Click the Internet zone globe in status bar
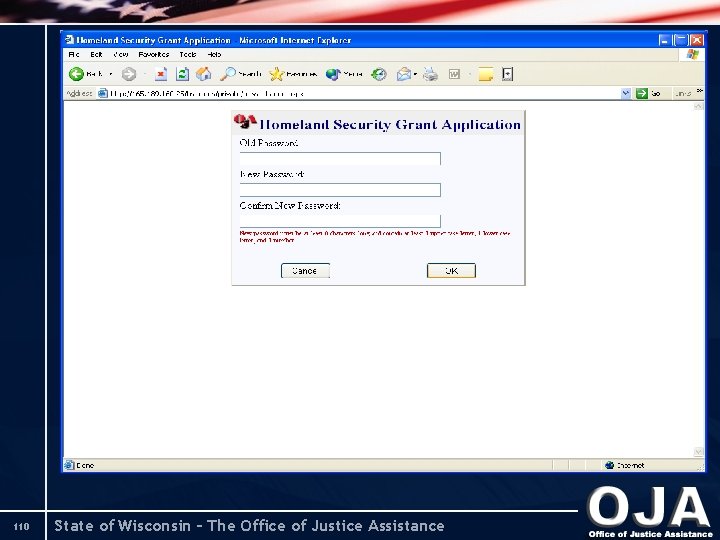 pos(610,465)
